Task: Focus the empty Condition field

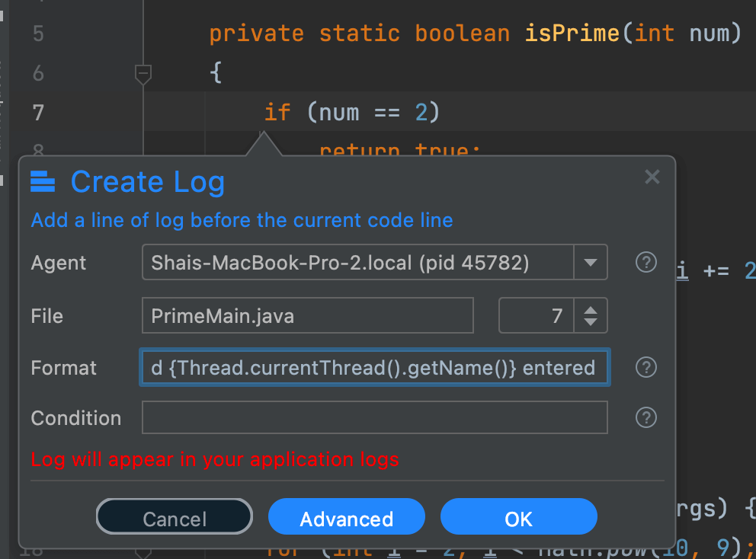Action: coord(373,417)
